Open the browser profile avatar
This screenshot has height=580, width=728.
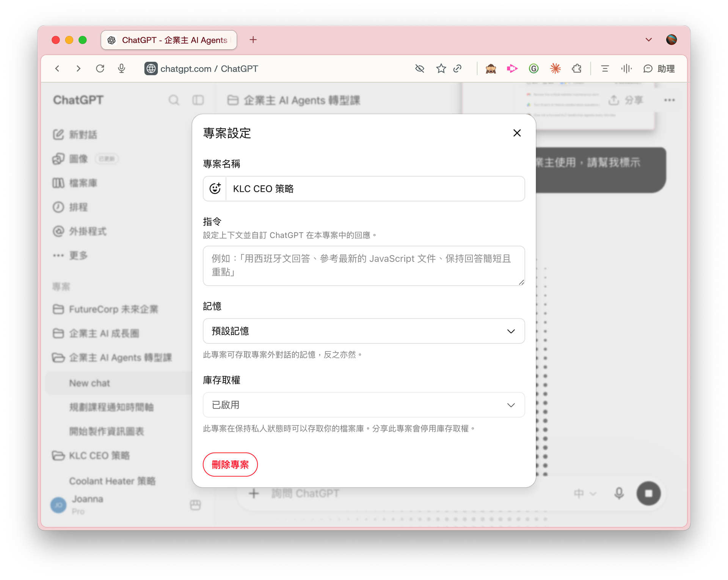coord(672,40)
